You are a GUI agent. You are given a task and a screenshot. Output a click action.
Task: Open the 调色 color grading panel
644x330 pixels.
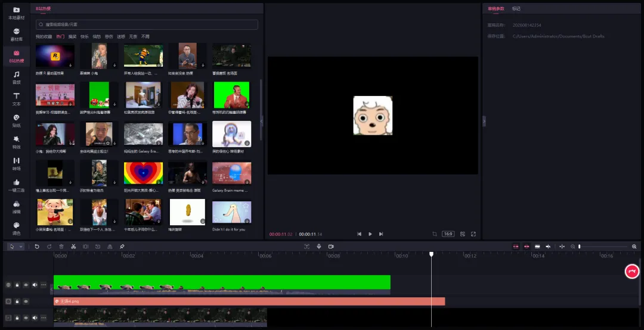pos(17,229)
